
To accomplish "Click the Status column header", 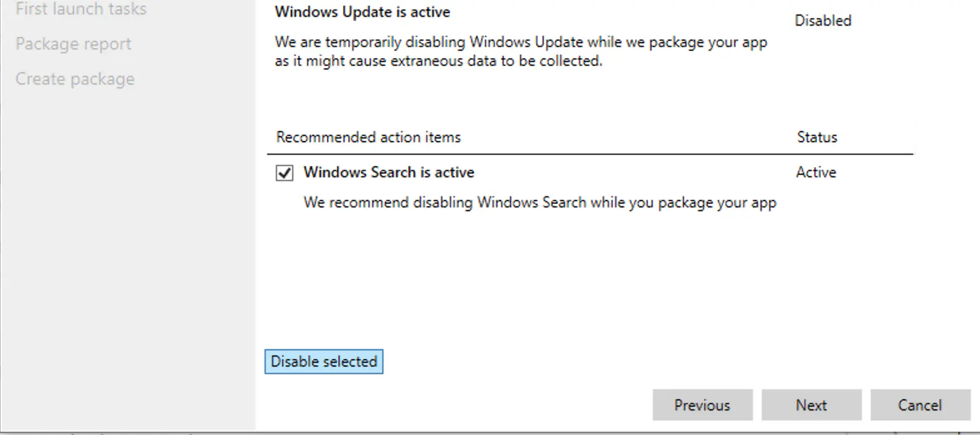I will coord(816,137).
